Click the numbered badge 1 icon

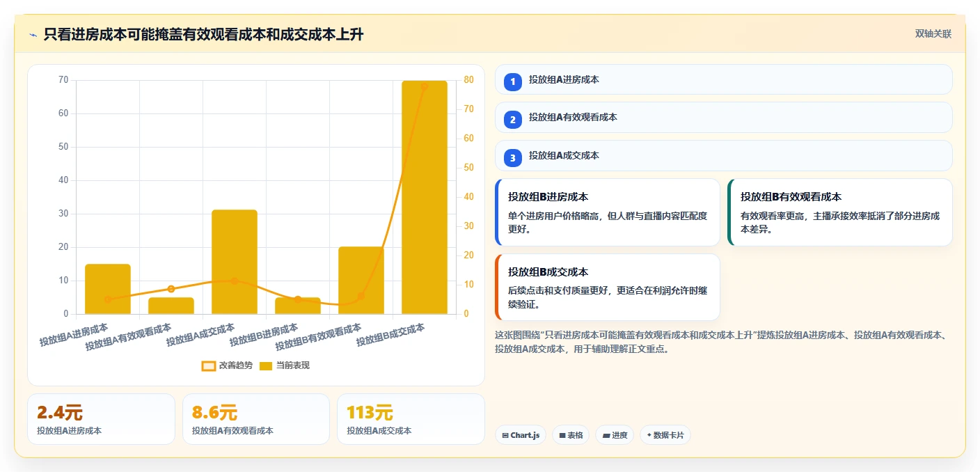513,81
